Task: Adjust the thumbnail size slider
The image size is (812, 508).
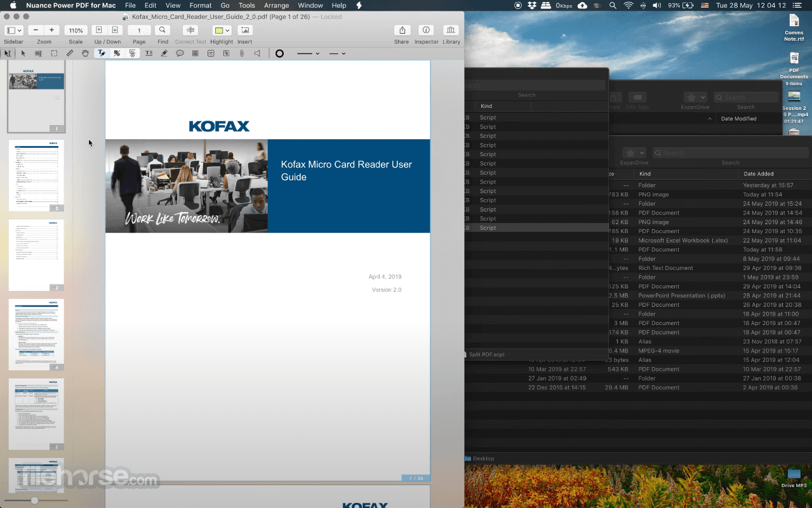Action: pos(34,500)
